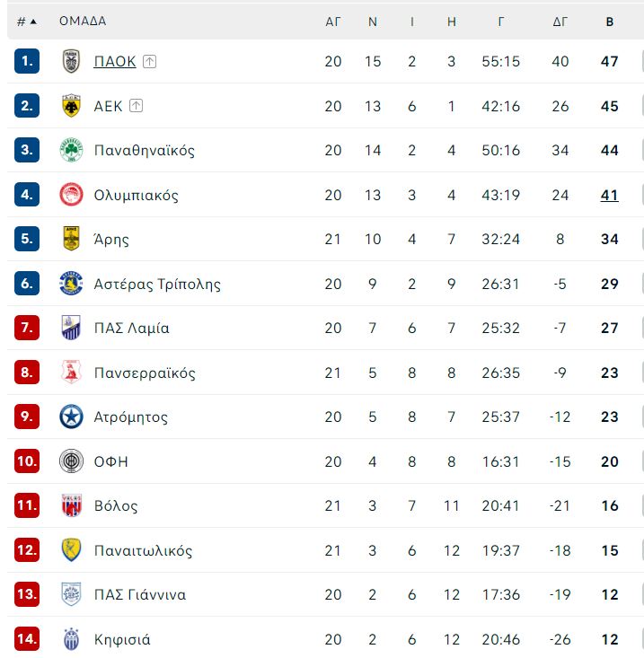This screenshot has height=658, width=644.
Task: Click the Βόλος striped crest
Action: 71,505
